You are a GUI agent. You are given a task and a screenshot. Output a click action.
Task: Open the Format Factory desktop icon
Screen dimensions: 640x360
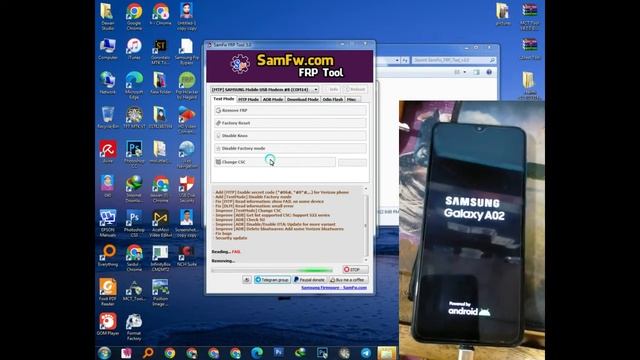coord(134,327)
